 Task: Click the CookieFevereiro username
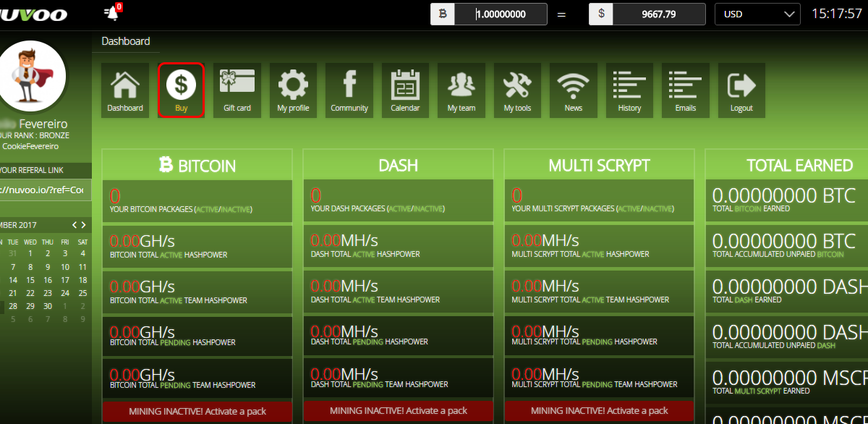pyautogui.click(x=30, y=146)
